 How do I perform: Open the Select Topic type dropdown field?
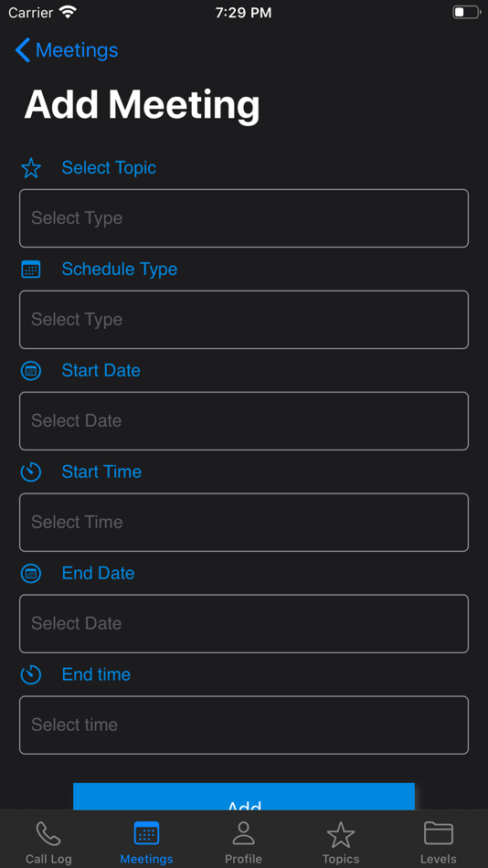pos(244,218)
